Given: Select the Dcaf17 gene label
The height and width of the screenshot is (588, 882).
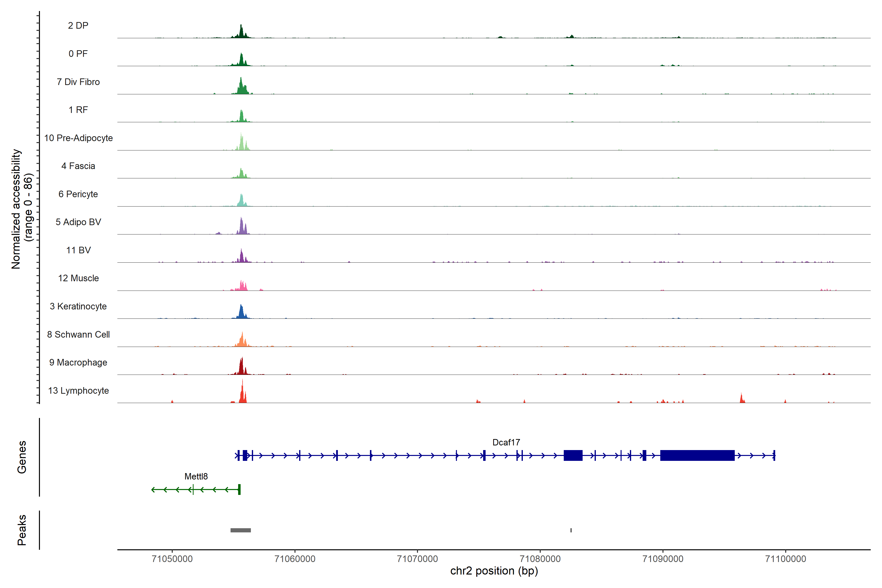Looking at the screenshot, I should click(x=506, y=442).
